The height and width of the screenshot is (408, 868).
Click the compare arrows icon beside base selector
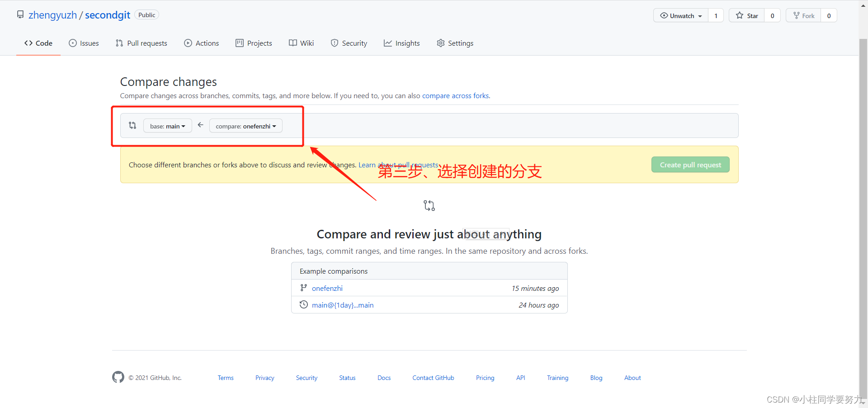point(132,125)
